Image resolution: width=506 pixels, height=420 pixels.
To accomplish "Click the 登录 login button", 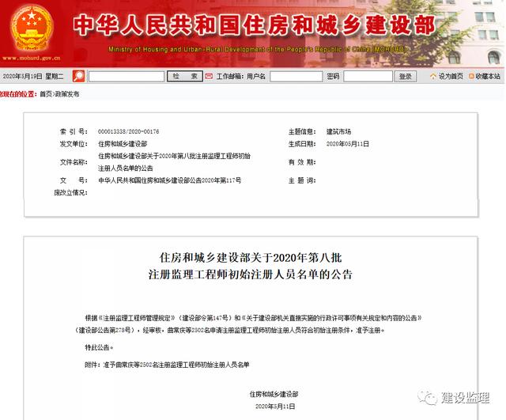I will click(406, 77).
